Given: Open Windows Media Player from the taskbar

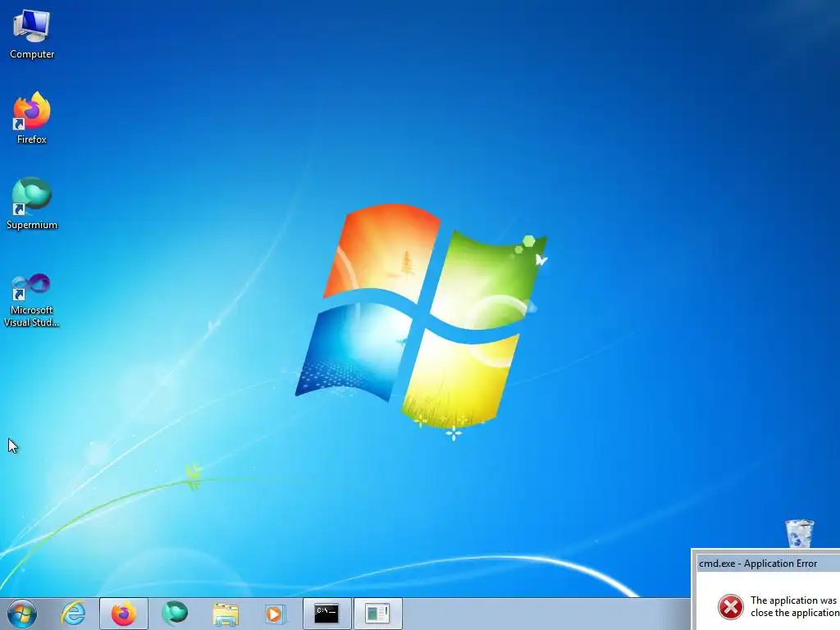Looking at the screenshot, I should tap(276, 614).
